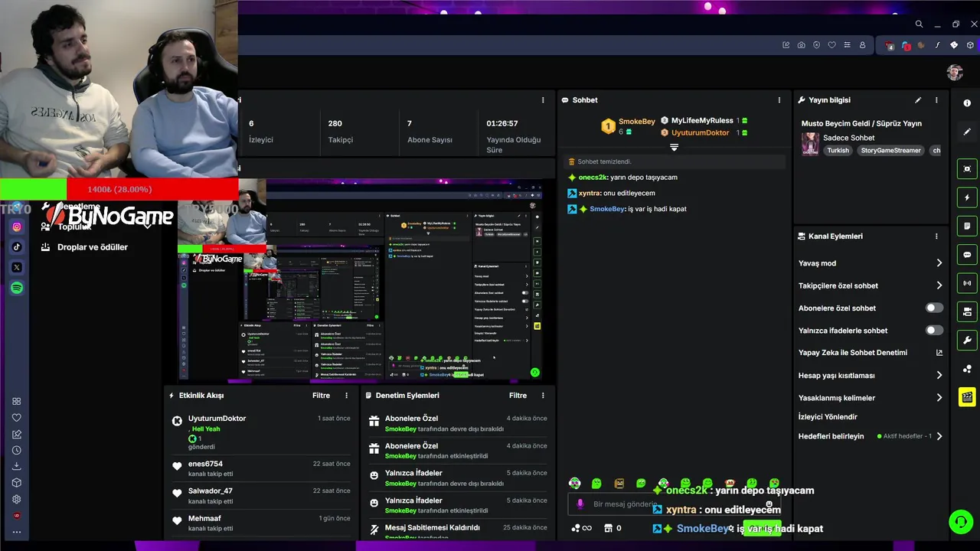Toggle Abonelere özel sohbet switch
This screenshot has width=980, height=551.
[934, 308]
